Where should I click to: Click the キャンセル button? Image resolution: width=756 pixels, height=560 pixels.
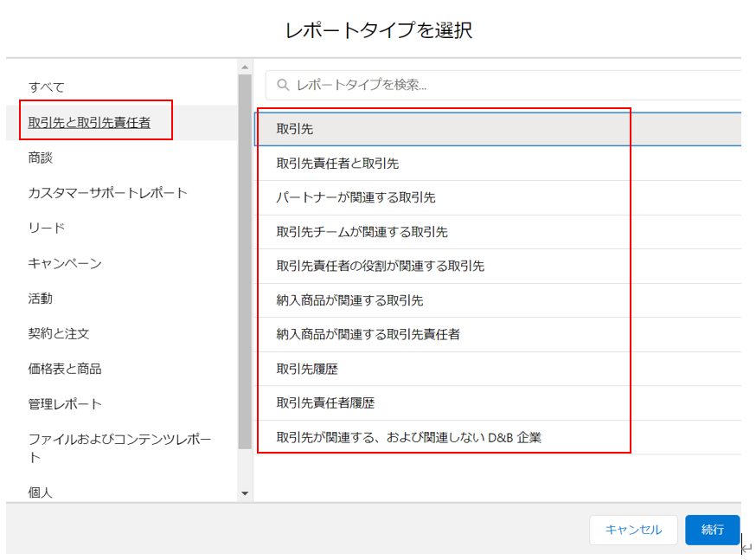click(x=633, y=530)
